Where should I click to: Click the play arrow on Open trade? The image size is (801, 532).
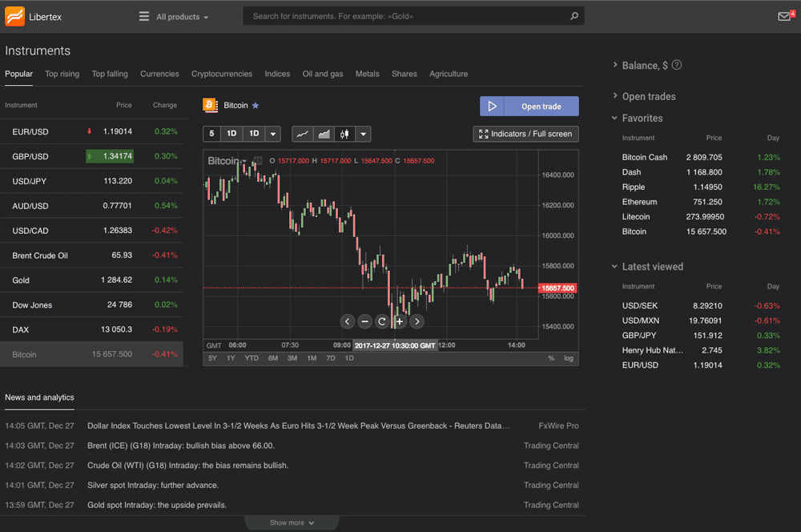[x=492, y=107]
